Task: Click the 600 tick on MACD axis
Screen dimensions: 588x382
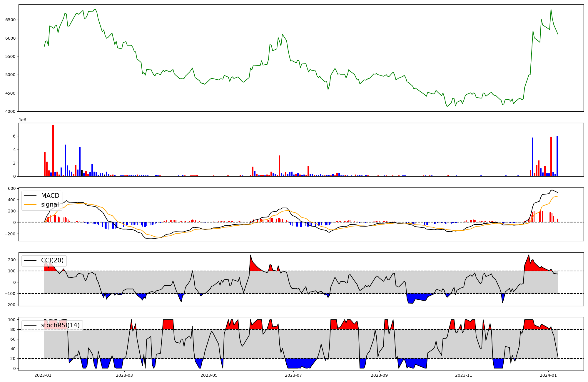Action: (x=12, y=188)
